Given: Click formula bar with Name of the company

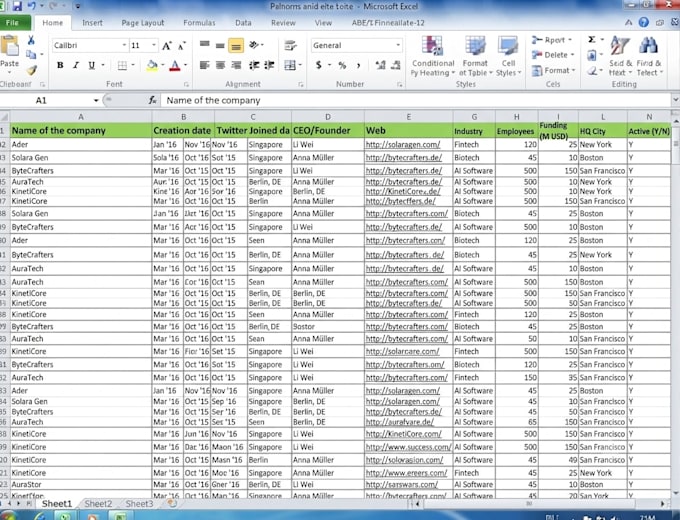Looking at the screenshot, I should pos(415,101).
